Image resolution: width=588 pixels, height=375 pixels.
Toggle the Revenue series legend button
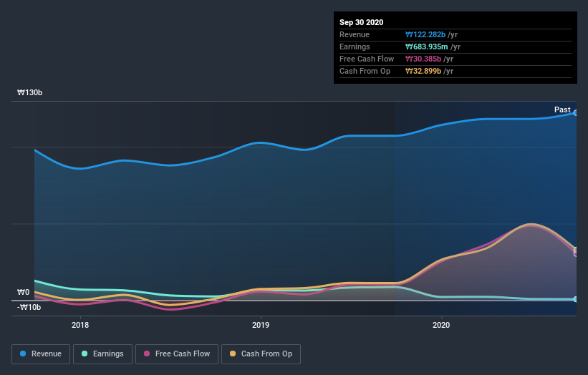pyautogui.click(x=41, y=354)
